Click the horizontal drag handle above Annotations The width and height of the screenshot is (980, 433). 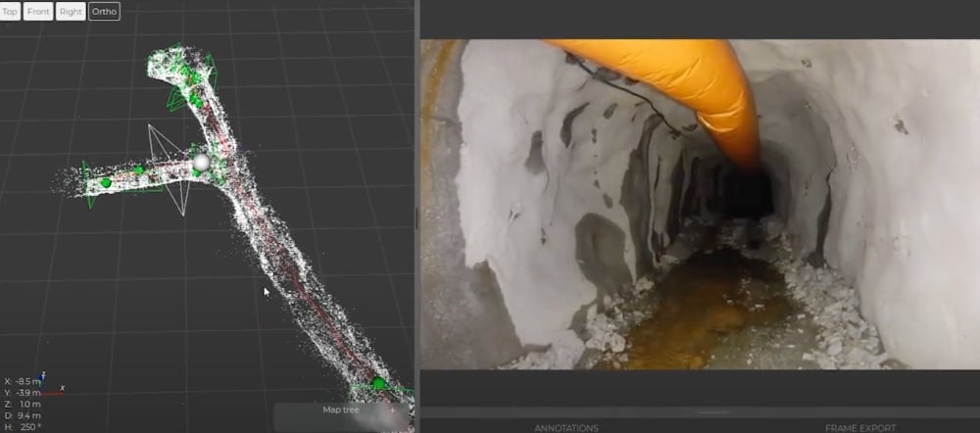[x=698, y=412]
